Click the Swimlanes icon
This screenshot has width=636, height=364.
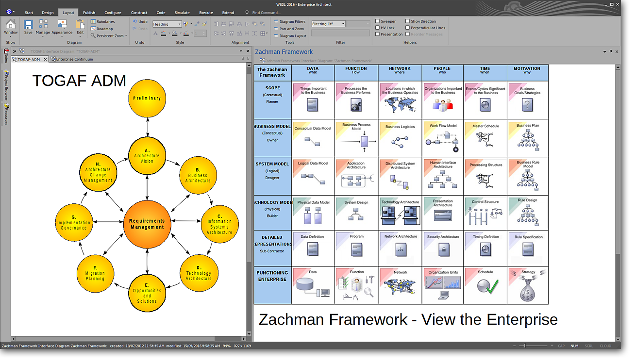[x=93, y=22]
